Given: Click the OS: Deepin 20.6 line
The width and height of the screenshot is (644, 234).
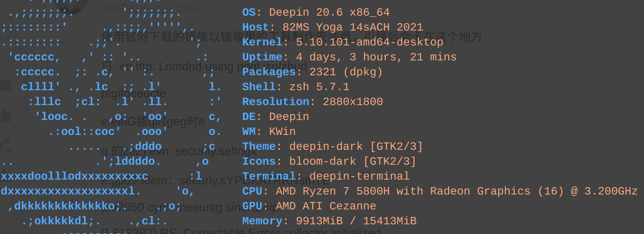Looking at the screenshot, I should click(316, 12).
